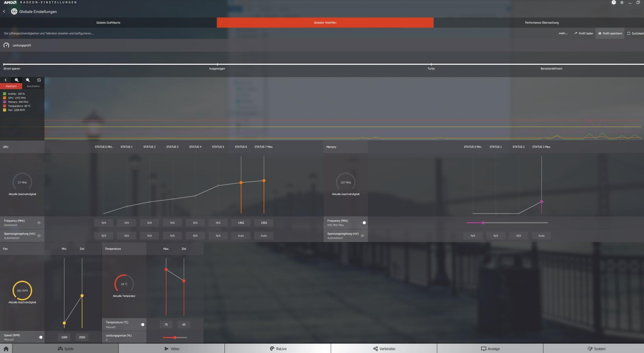Go back using the top-left arrow
This screenshot has width=644, height=353.
point(4,12)
